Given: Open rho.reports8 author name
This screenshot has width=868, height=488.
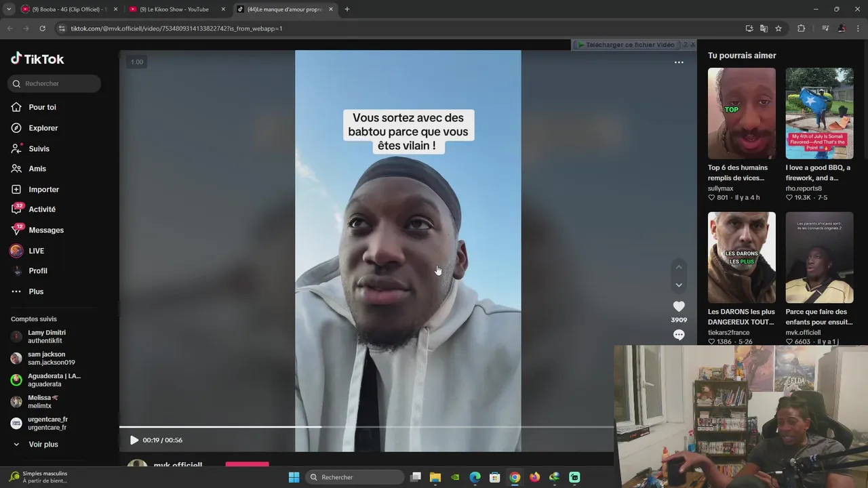Looking at the screenshot, I should pos(804,188).
